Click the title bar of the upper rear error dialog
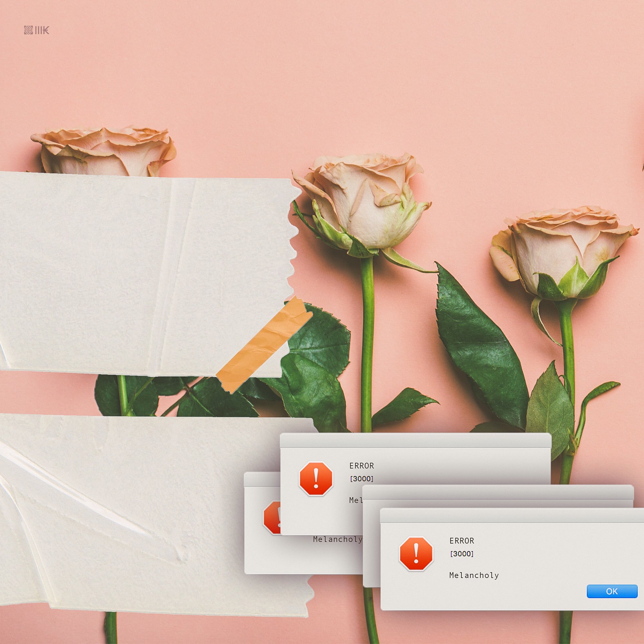The width and height of the screenshot is (644, 644). (415, 440)
